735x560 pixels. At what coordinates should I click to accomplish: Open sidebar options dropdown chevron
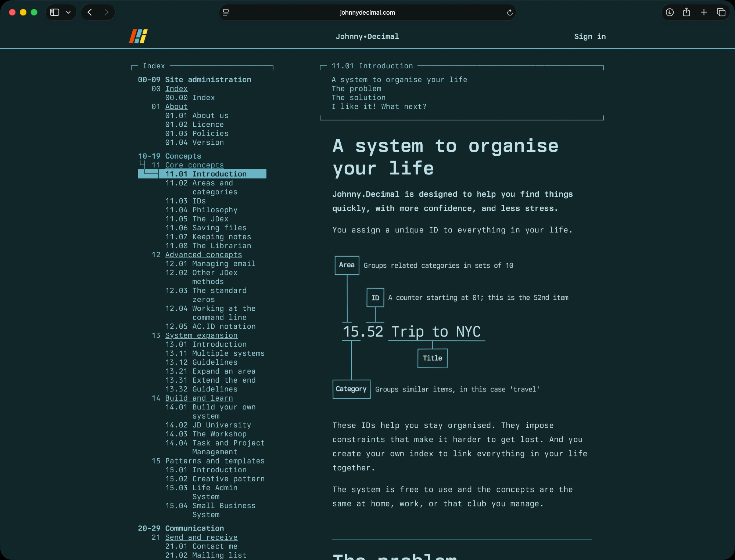coord(68,12)
